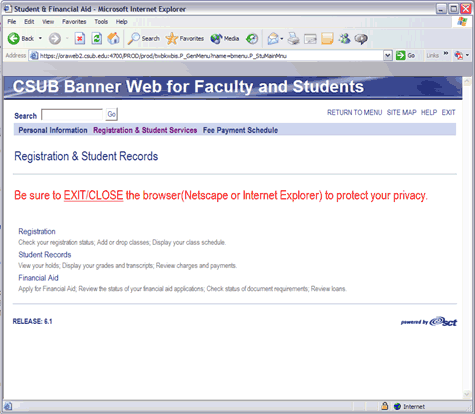
Task: Click the RETURN TO MENU link
Action: coord(354,113)
